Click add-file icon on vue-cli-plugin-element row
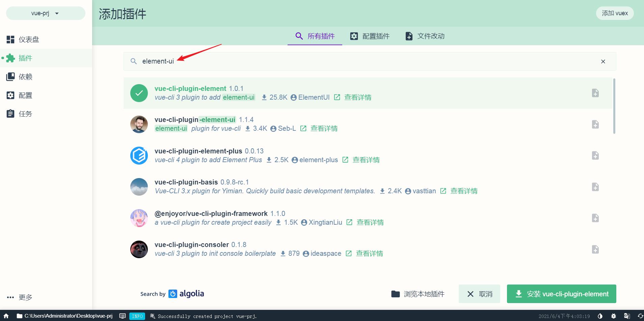The height and width of the screenshot is (321, 644). pyautogui.click(x=595, y=93)
